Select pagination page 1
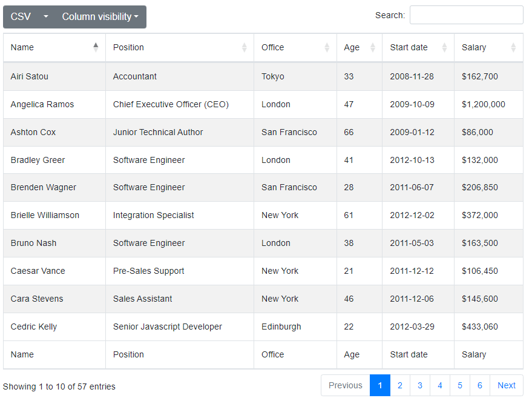The height and width of the screenshot is (398, 532). pos(380,385)
